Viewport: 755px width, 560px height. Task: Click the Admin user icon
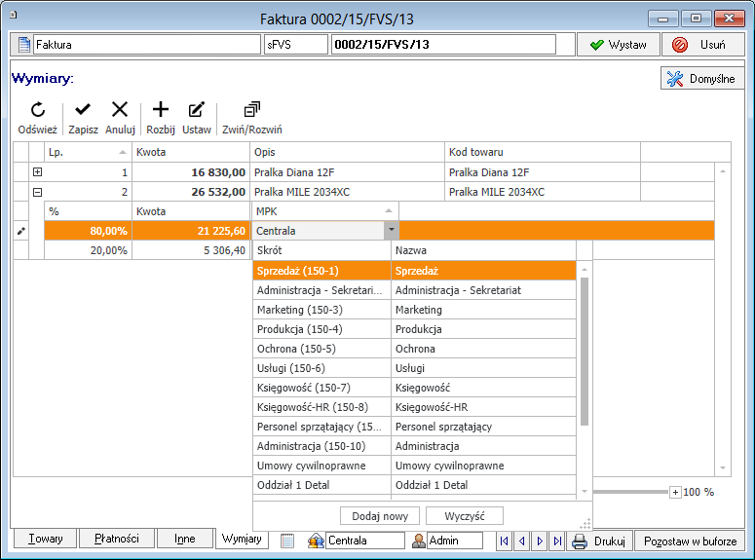(x=419, y=541)
